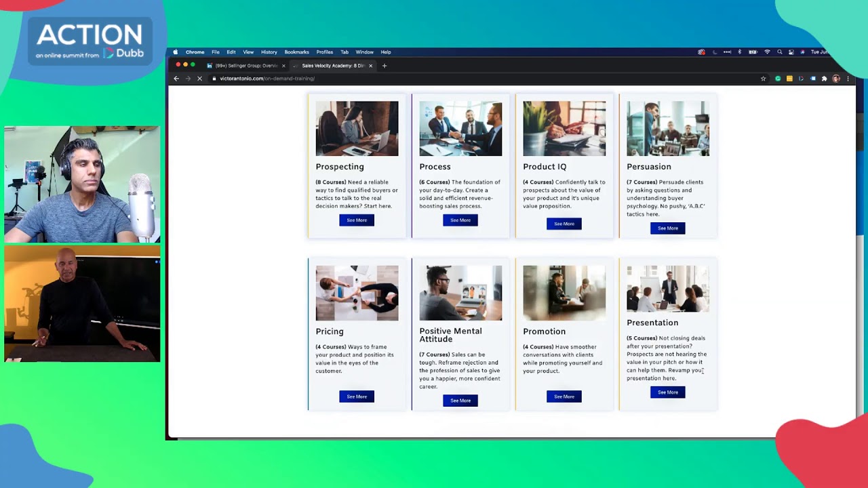Open Spotlight search in menu bar

(780, 52)
